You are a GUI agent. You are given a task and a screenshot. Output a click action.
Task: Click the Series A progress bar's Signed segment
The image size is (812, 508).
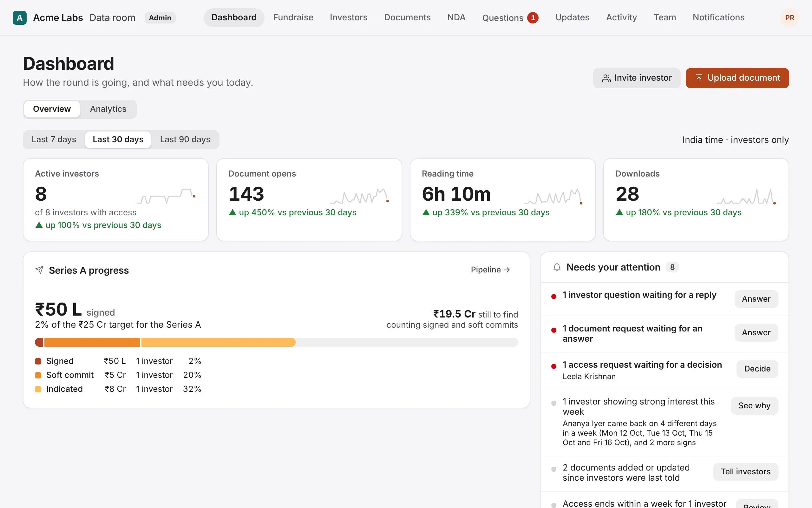(x=39, y=342)
